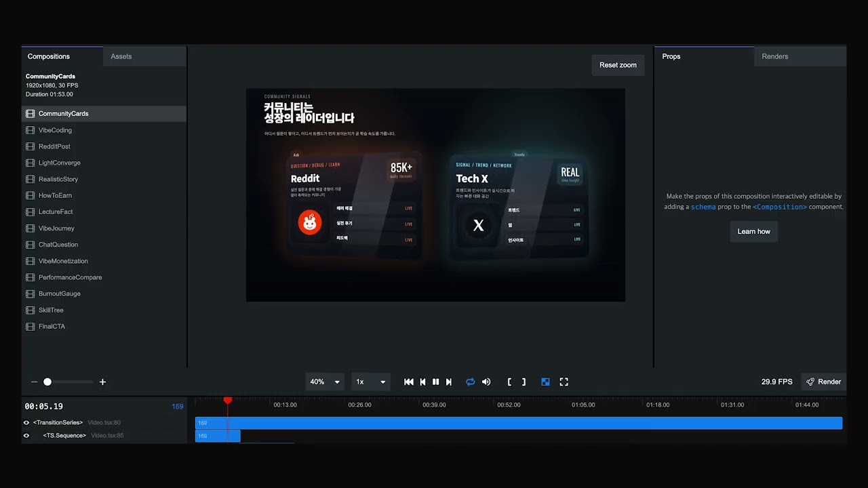Click the Reset zoom button
This screenshot has height=488, width=868.
pos(618,65)
